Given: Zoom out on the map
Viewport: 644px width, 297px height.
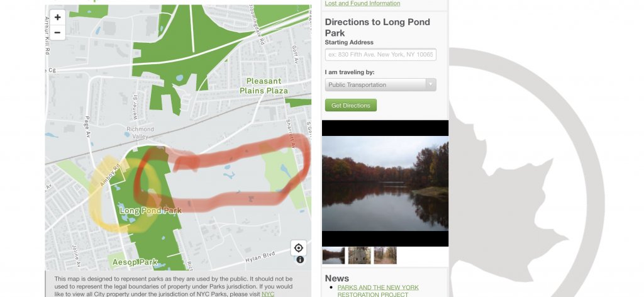Looking at the screenshot, I should 57,33.
